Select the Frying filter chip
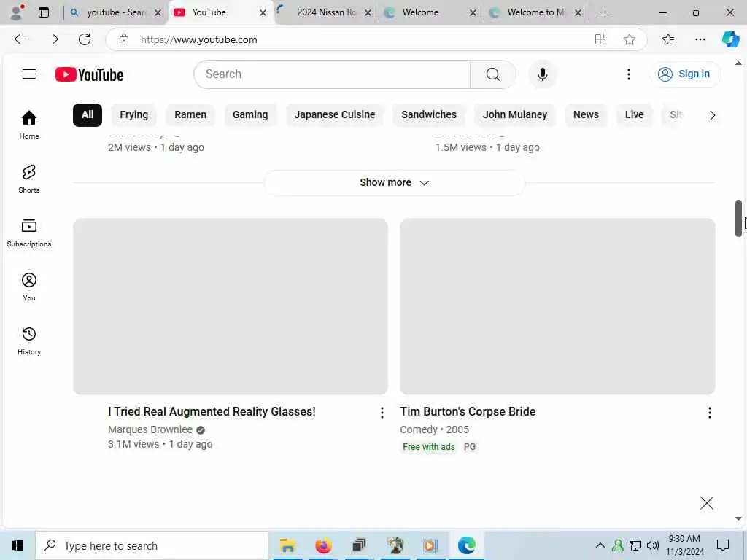 tap(134, 114)
